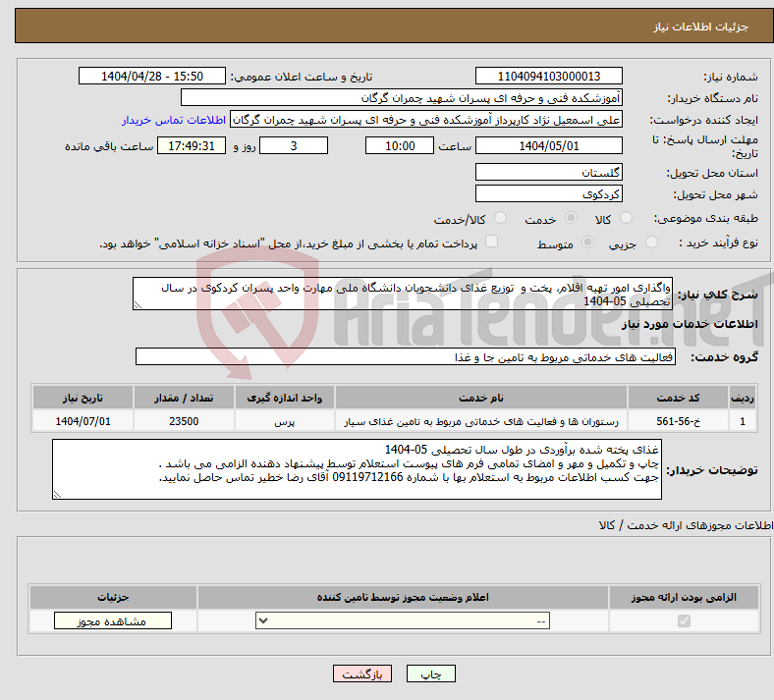
Task: Click the service code cell خ-56-561
Action: (679, 421)
